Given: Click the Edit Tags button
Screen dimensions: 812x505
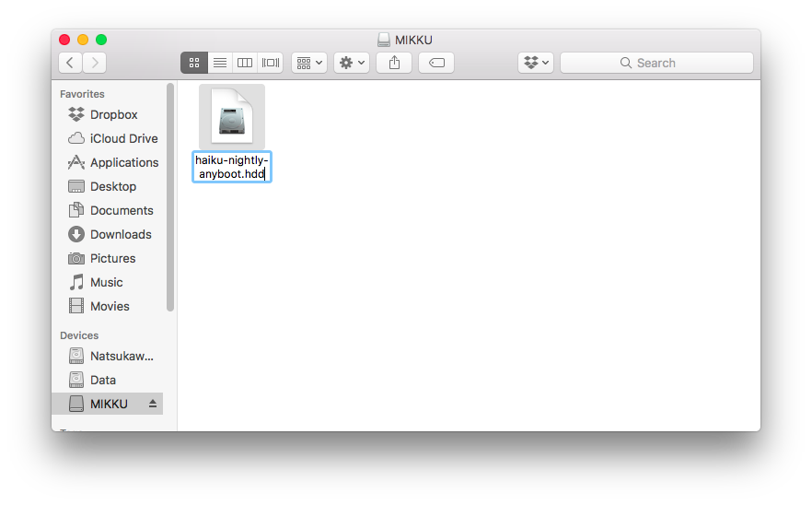Looking at the screenshot, I should (x=436, y=63).
